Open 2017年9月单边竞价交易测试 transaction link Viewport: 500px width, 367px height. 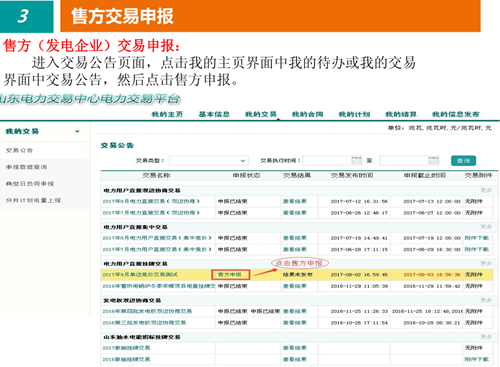140,275
